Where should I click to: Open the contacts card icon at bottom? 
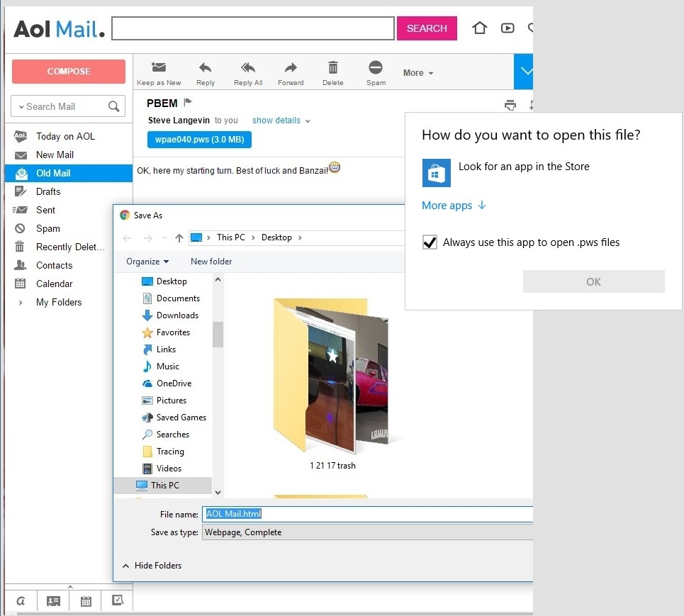click(x=53, y=601)
